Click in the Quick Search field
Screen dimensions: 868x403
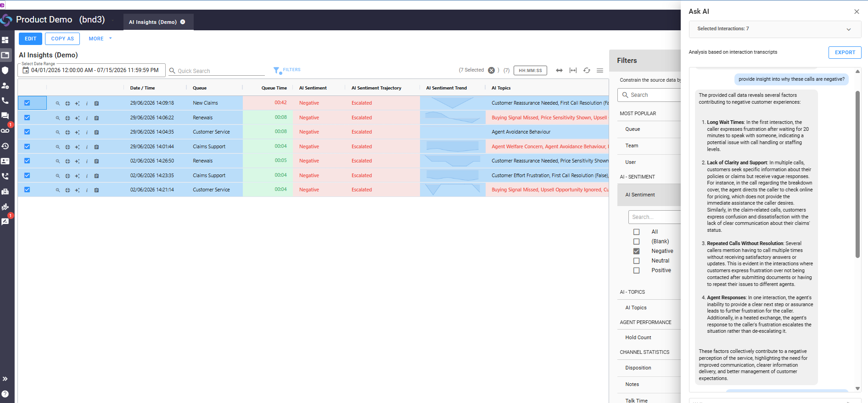217,71
